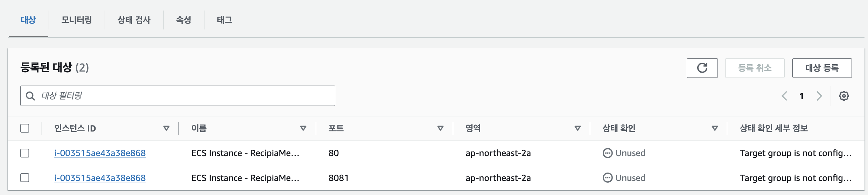Viewport: 868px width, 195px height.
Task: Sort by 이름 column arrow
Action: click(x=303, y=128)
